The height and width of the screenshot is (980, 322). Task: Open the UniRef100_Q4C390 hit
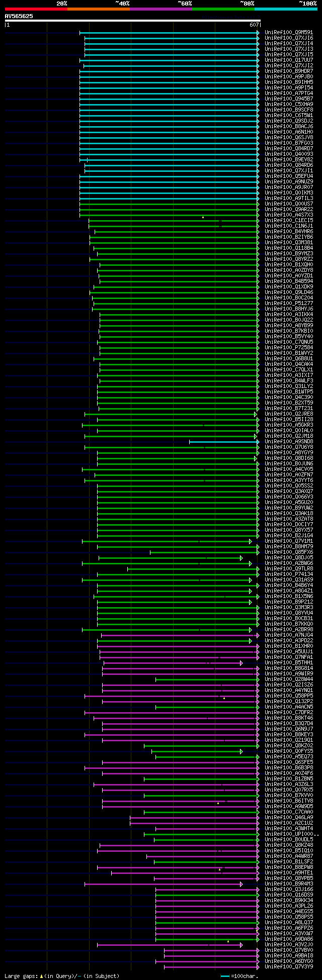pos(289,398)
